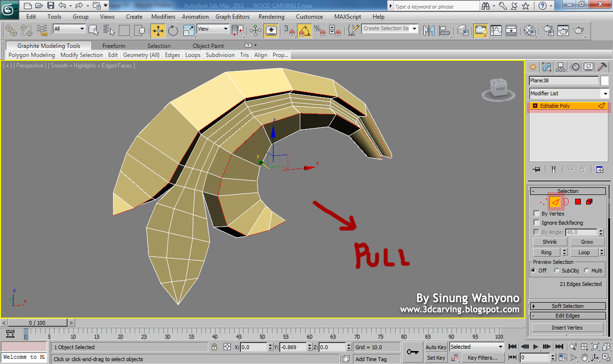This screenshot has width=613, height=364.
Task: Open the Modifier List dropdown
Action: tap(605, 93)
